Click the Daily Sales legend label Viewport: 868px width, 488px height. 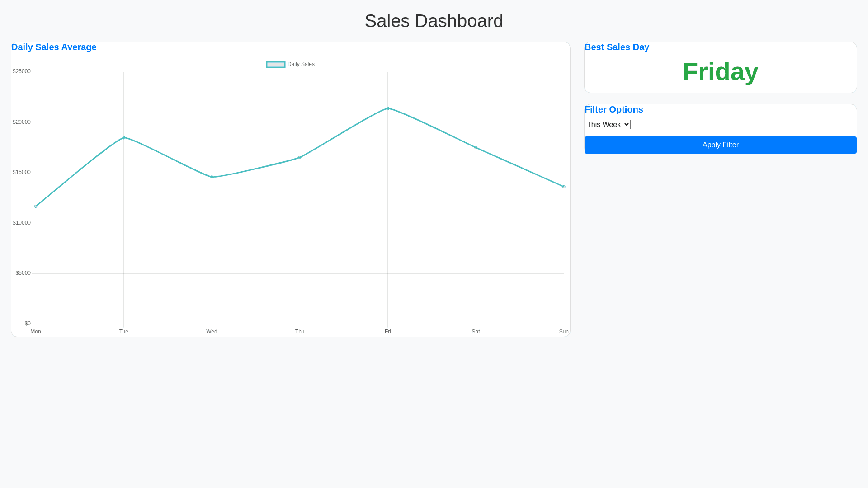coord(301,65)
